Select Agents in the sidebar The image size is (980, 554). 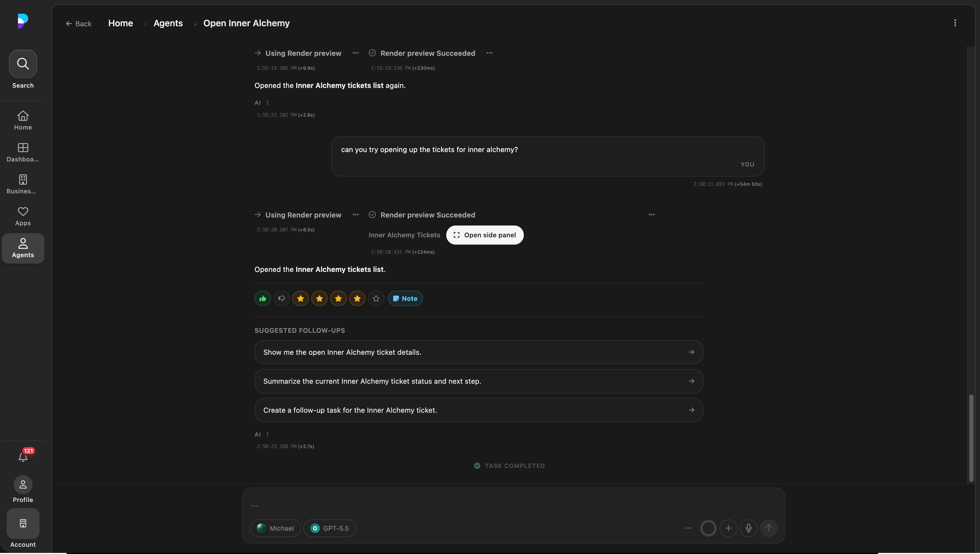(x=23, y=248)
